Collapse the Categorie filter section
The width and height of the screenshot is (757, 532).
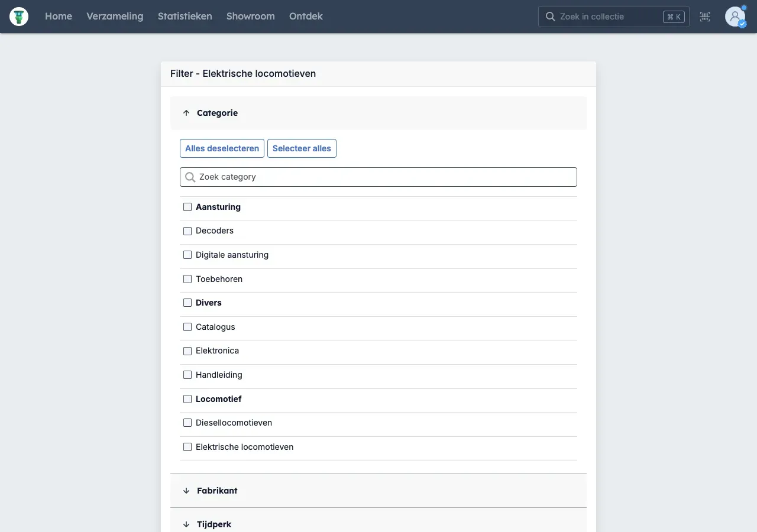point(378,113)
